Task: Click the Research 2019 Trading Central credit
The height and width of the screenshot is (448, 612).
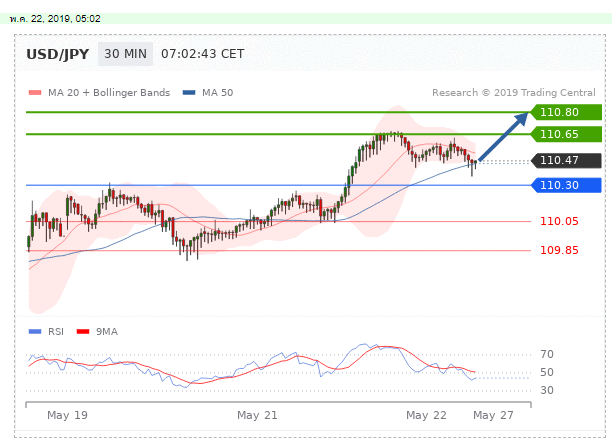Action: coord(514,93)
